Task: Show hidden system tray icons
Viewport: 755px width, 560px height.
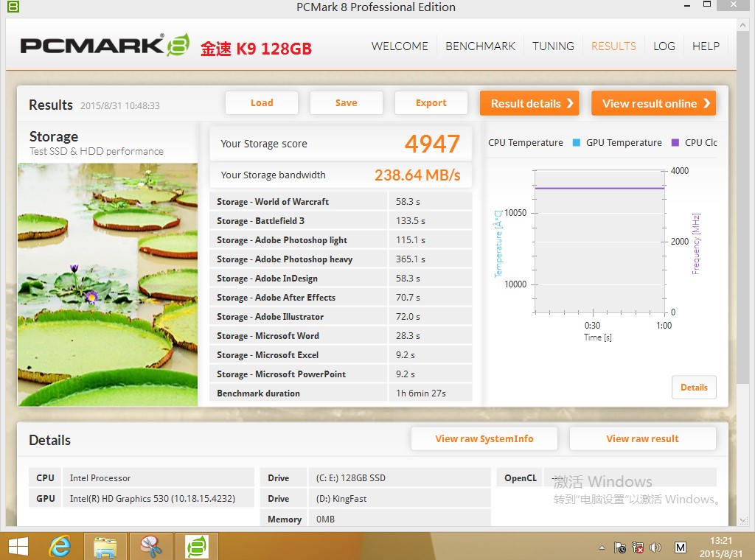Action: tap(602, 547)
